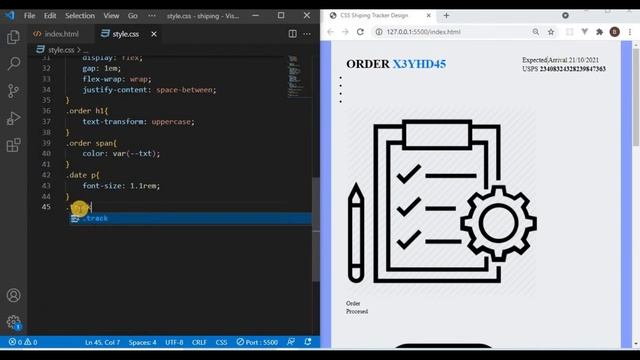The image size is (640, 360).
Task: Show errors and warnings in status bar
Action: click(23, 342)
